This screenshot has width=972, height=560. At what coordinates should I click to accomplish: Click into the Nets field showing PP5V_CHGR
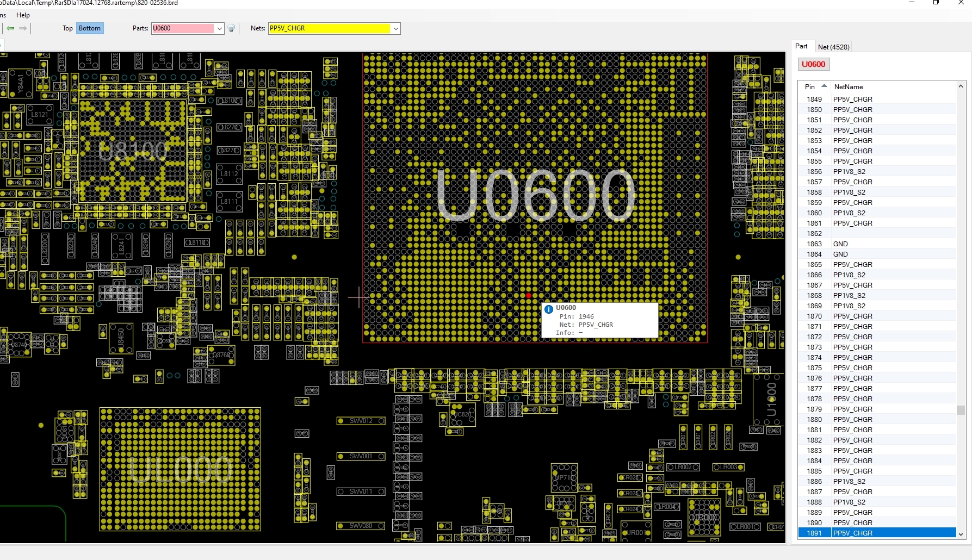pos(330,28)
